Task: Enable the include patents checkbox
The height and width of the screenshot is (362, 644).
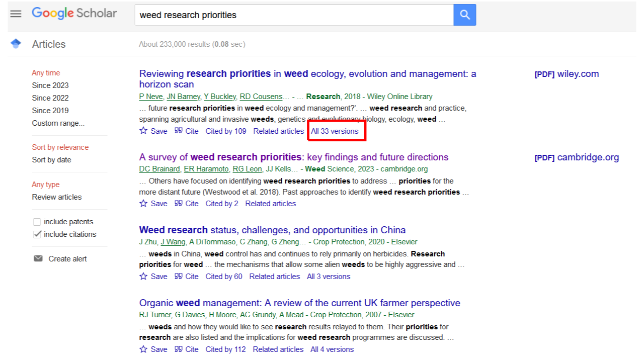Action: [x=37, y=222]
